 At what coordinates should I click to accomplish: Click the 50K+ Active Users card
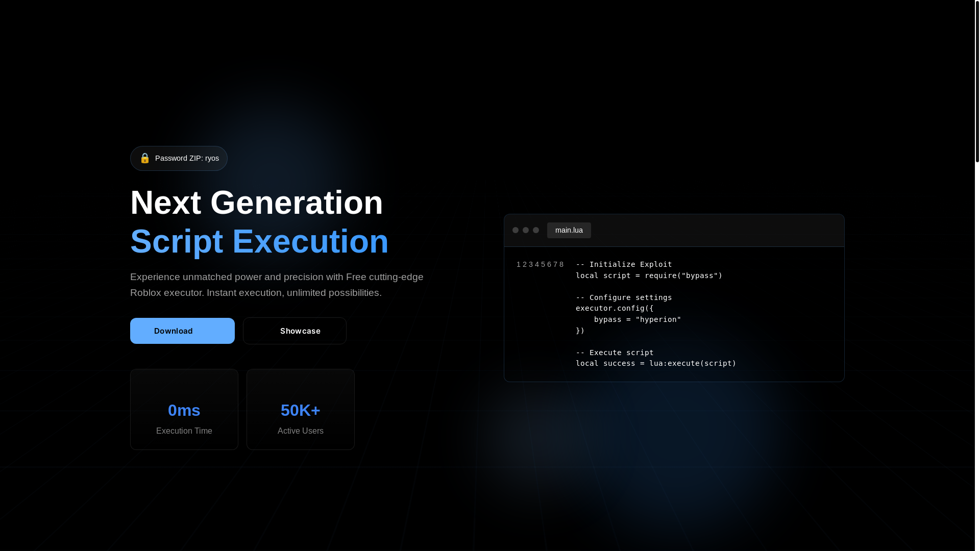(x=301, y=409)
